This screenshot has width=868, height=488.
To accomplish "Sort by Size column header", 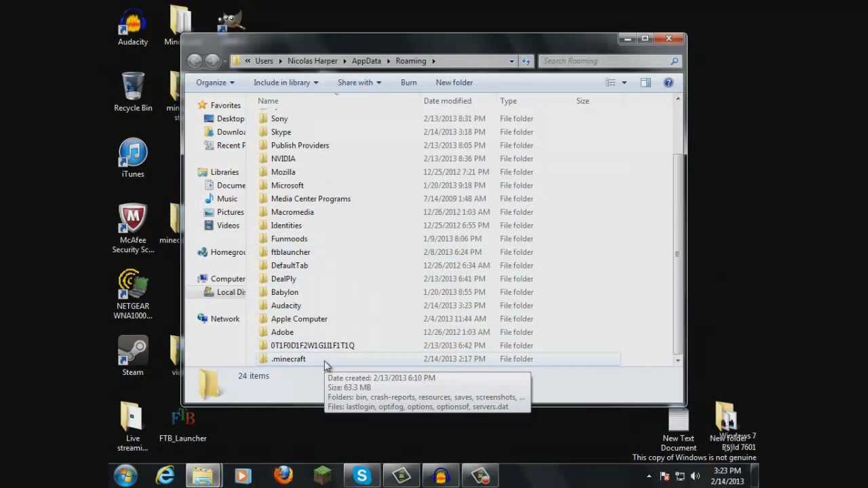I will point(583,101).
